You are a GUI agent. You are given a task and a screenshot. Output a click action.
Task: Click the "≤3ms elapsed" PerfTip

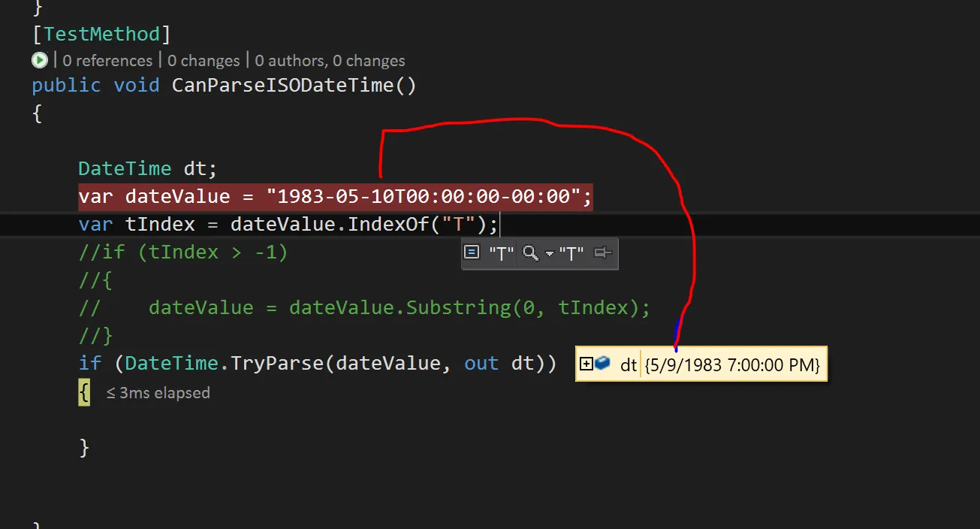[158, 393]
